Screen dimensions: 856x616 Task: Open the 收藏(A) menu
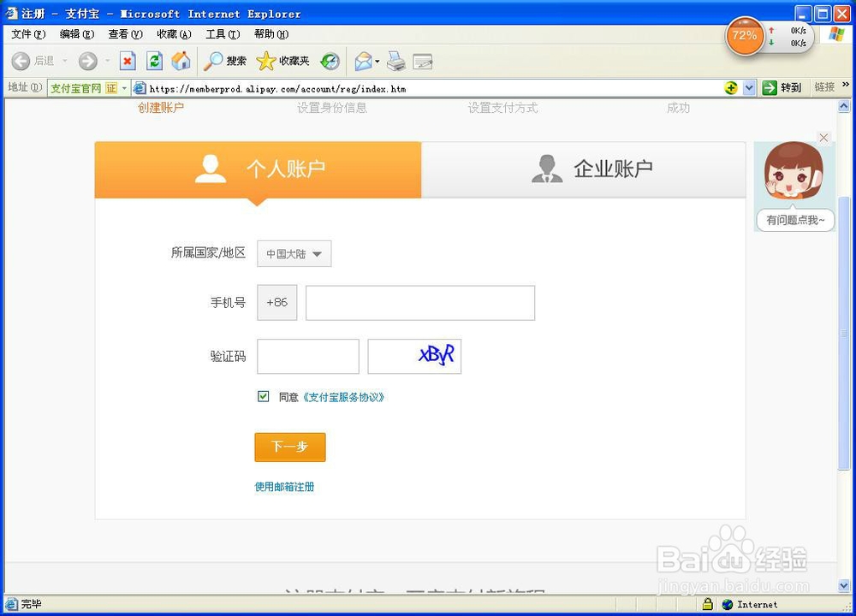(x=174, y=34)
